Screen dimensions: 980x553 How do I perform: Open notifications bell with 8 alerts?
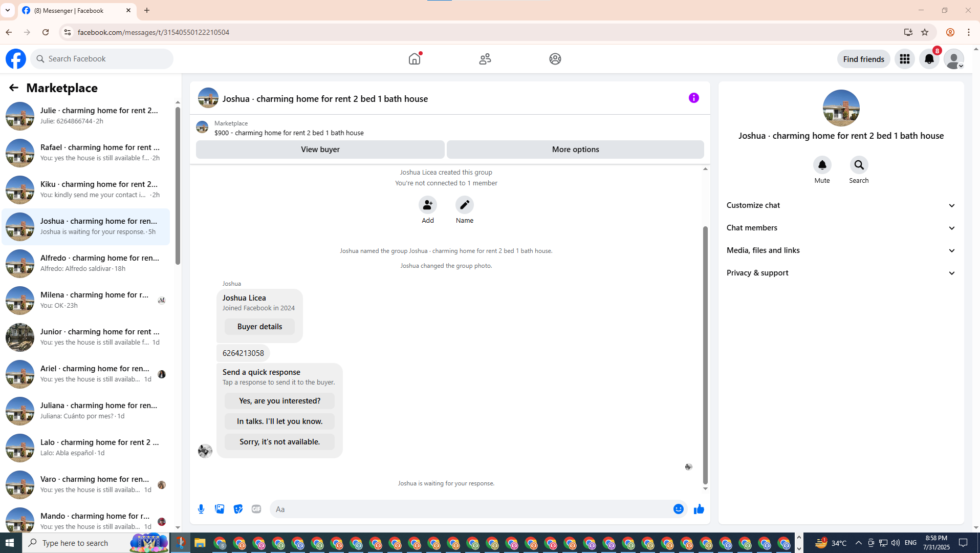click(929, 59)
